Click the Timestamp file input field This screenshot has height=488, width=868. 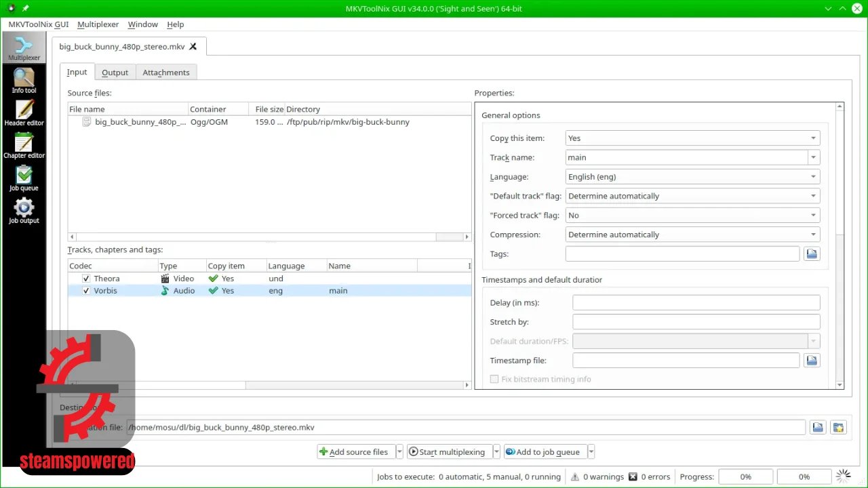click(686, 361)
